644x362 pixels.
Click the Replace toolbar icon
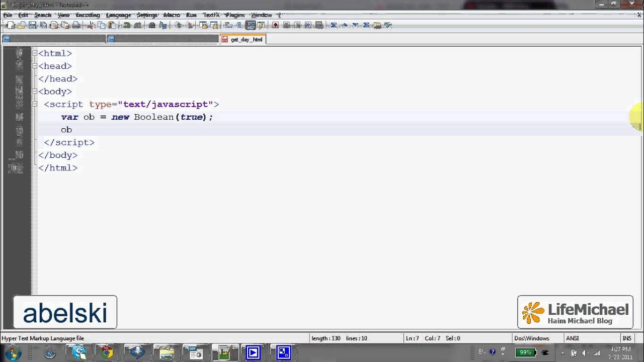point(163,25)
